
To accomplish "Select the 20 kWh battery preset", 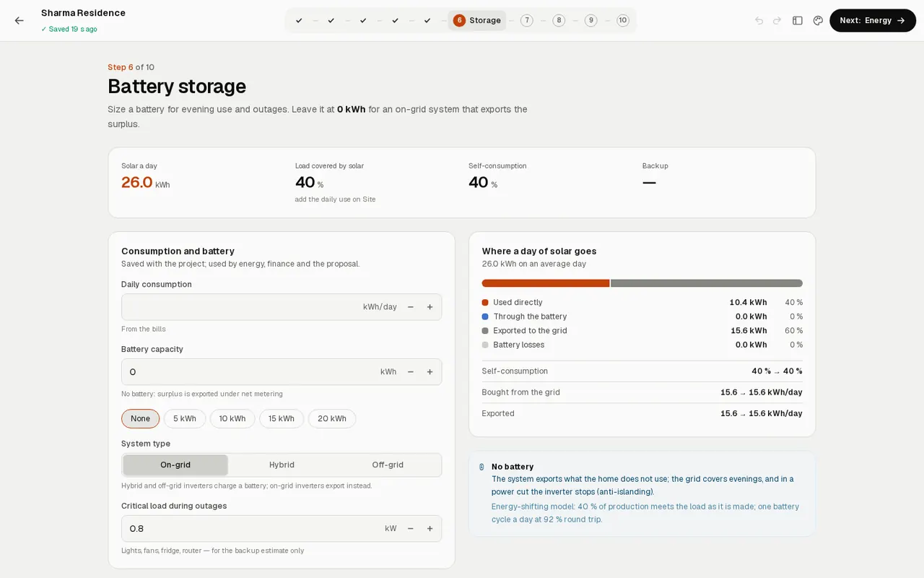I will (x=332, y=419).
